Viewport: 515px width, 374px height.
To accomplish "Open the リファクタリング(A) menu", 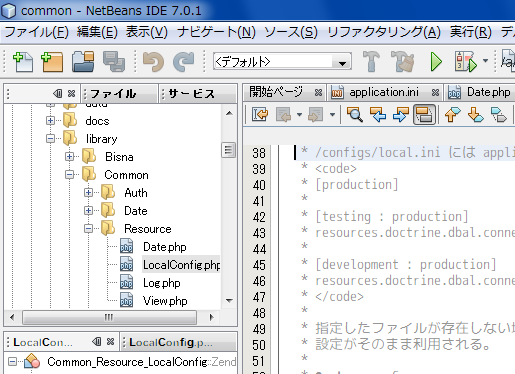I will pyautogui.click(x=384, y=32).
